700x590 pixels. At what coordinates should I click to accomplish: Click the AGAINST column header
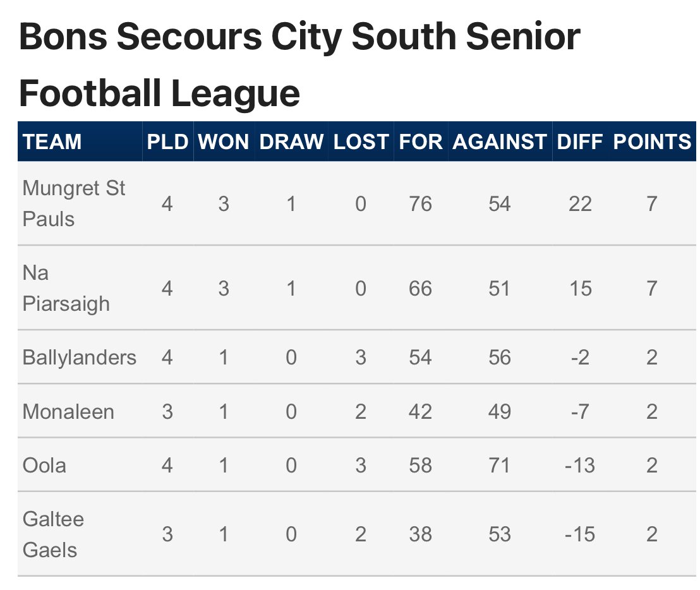point(500,141)
